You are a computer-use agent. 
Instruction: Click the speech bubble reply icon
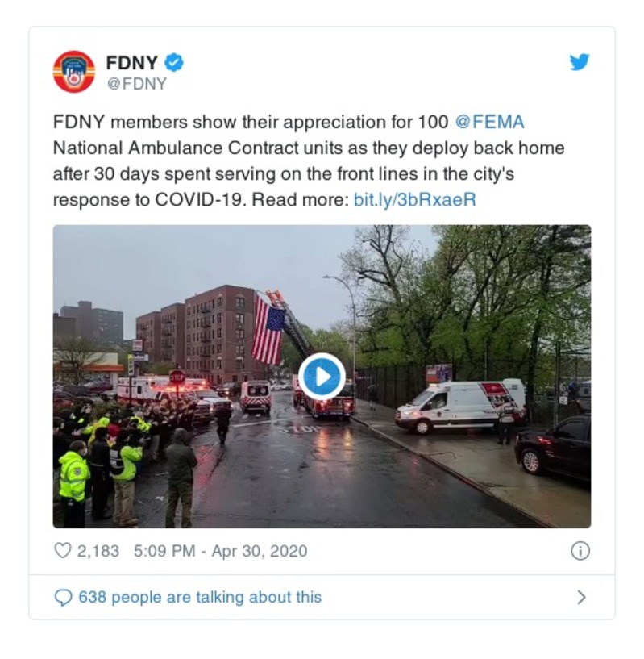[63, 597]
